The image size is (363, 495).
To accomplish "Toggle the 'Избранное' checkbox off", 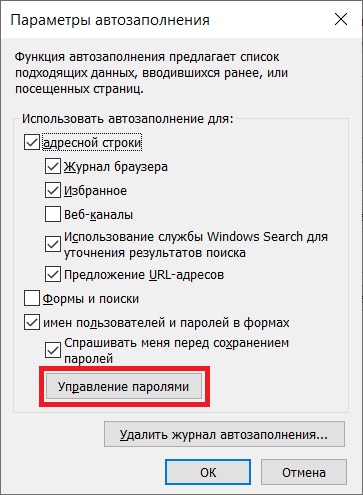I will 53,190.
